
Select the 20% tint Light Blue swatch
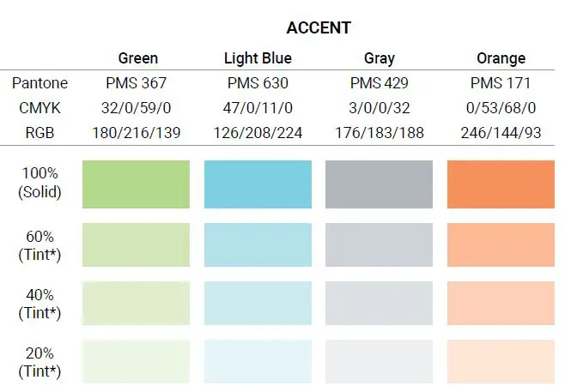pos(258,361)
